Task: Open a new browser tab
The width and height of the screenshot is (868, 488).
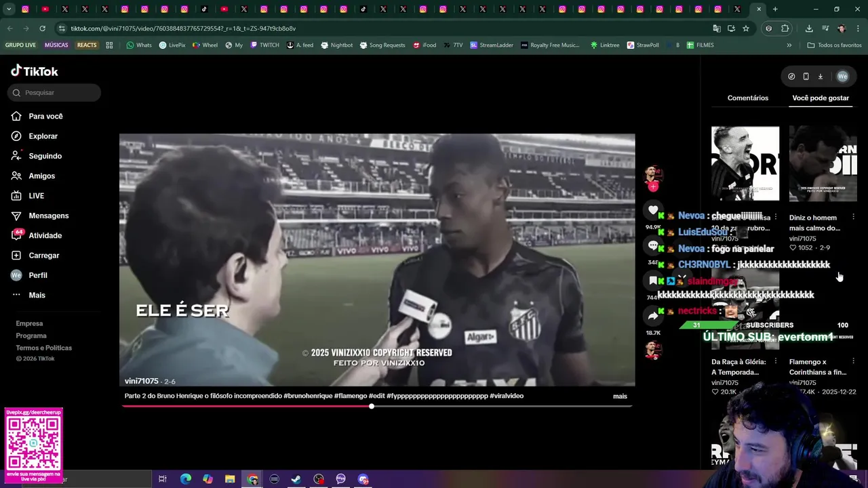Action: 775,9
